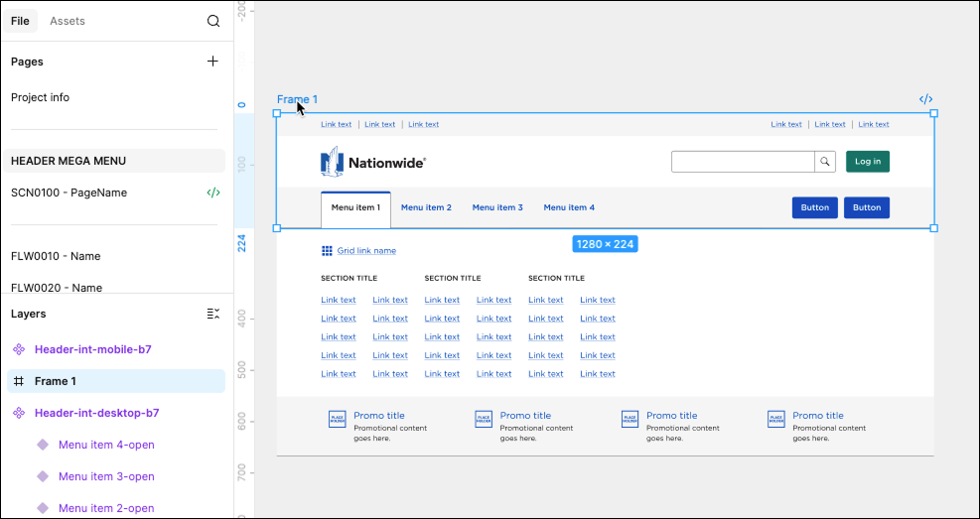Click the bottom-right corner handle of Frame 1
Image resolution: width=980 pixels, height=519 pixels.
[x=933, y=228]
